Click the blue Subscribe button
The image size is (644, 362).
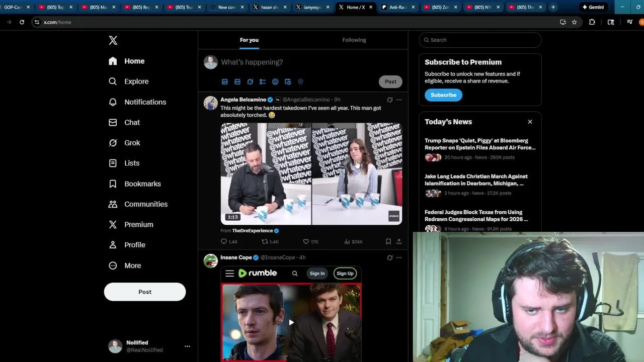(443, 95)
